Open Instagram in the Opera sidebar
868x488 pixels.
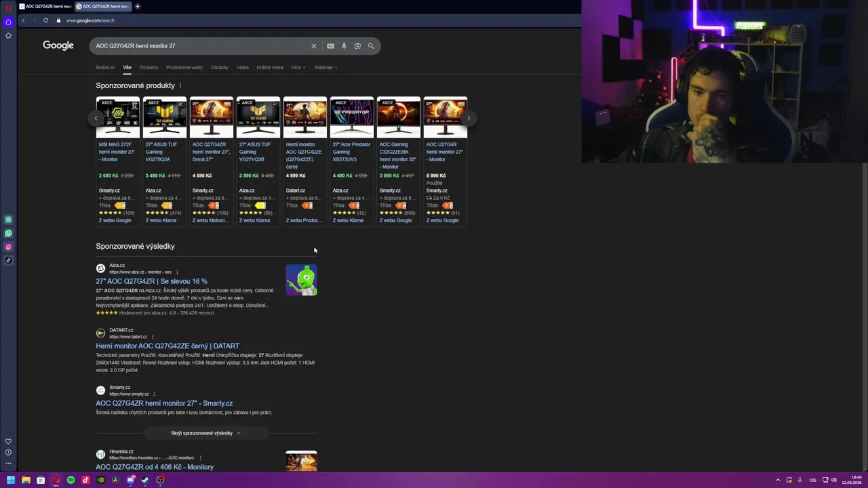8,247
